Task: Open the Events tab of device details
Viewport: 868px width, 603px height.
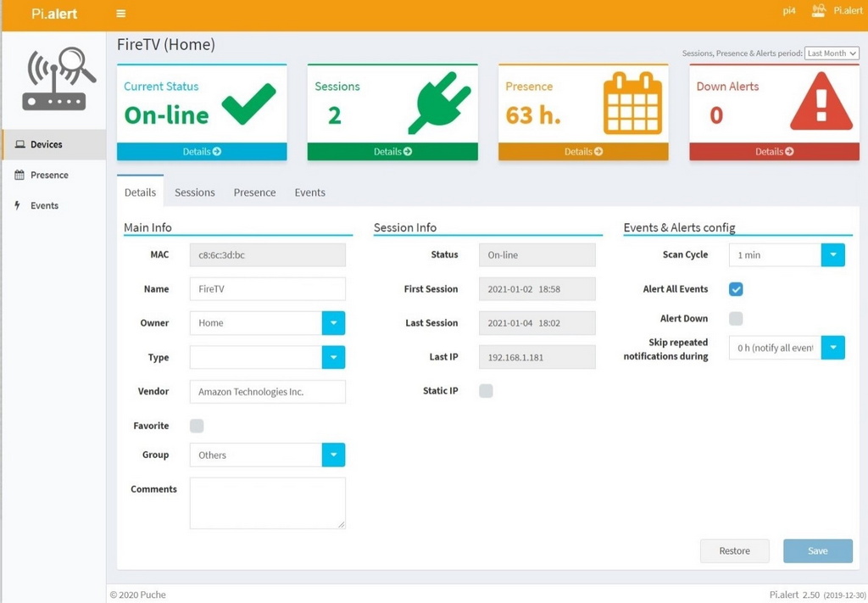Action: (309, 193)
